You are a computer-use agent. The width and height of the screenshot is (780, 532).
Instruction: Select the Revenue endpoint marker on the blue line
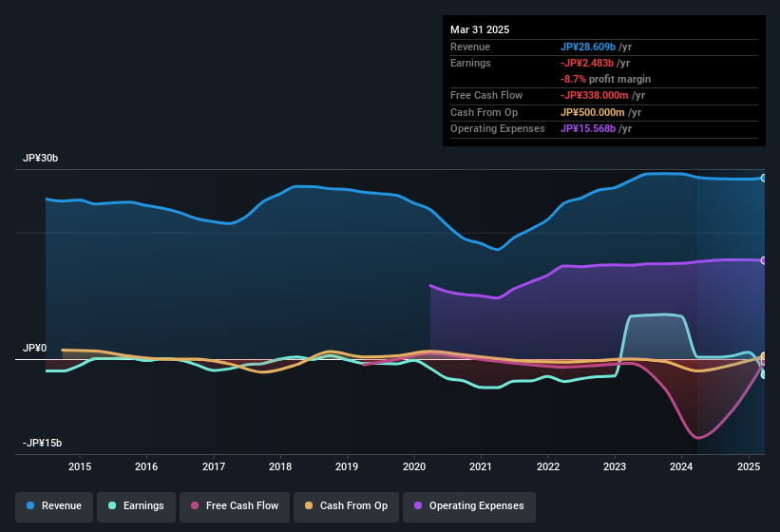click(x=764, y=178)
